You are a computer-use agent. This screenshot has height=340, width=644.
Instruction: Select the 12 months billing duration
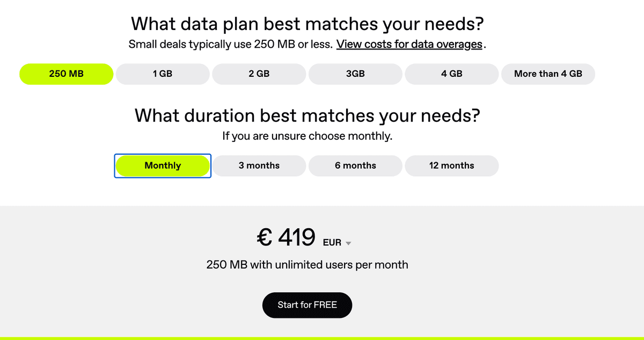tap(451, 165)
